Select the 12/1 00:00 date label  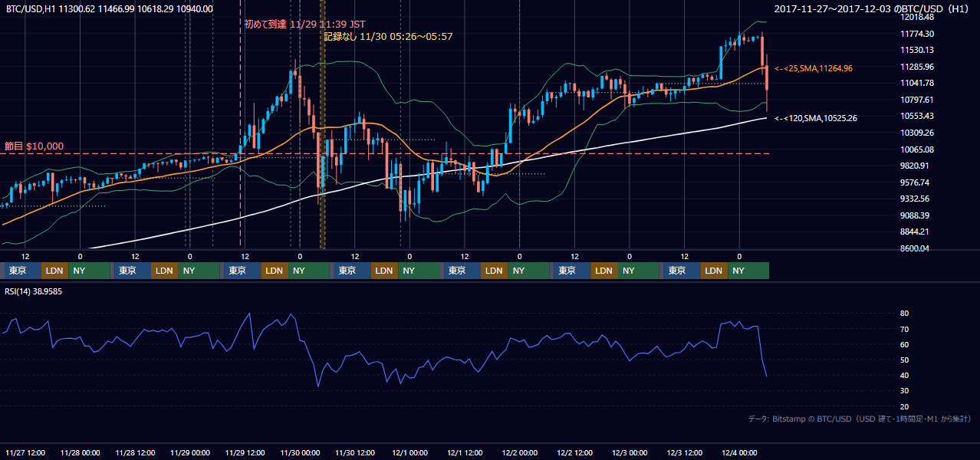(409, 452)
